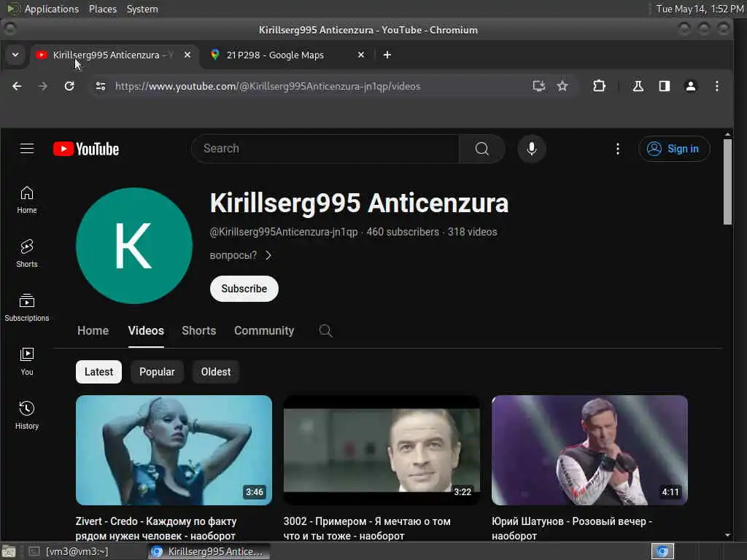Open Subscriptions in the sidebar
Image resolution: width=747 pixels, height=560 pixels.
click(27, 307)
